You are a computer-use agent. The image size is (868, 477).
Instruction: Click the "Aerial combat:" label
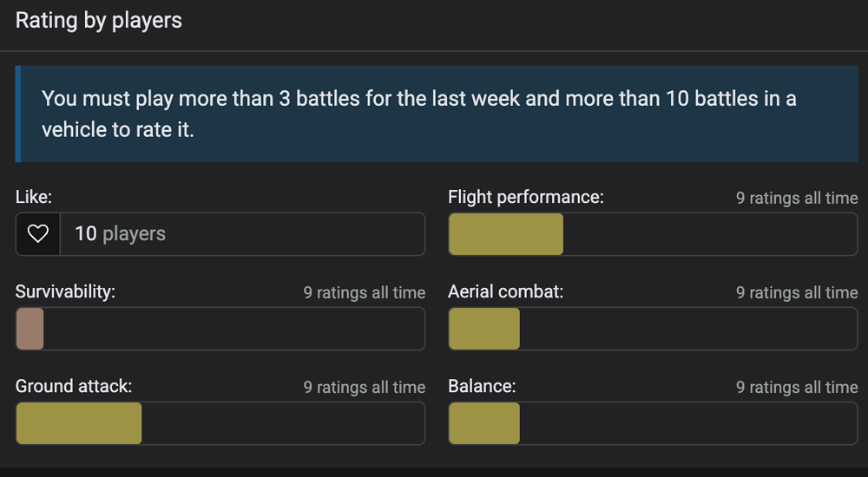[505, 292]
